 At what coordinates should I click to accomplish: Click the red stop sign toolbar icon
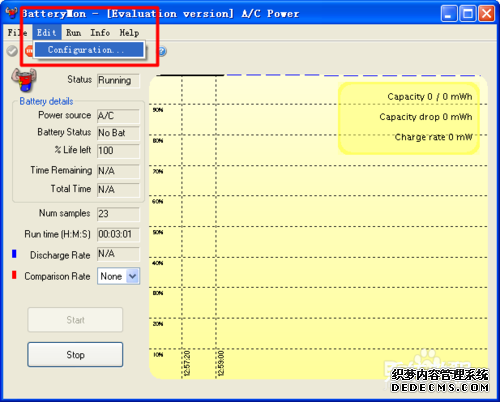tap(29, 51)
